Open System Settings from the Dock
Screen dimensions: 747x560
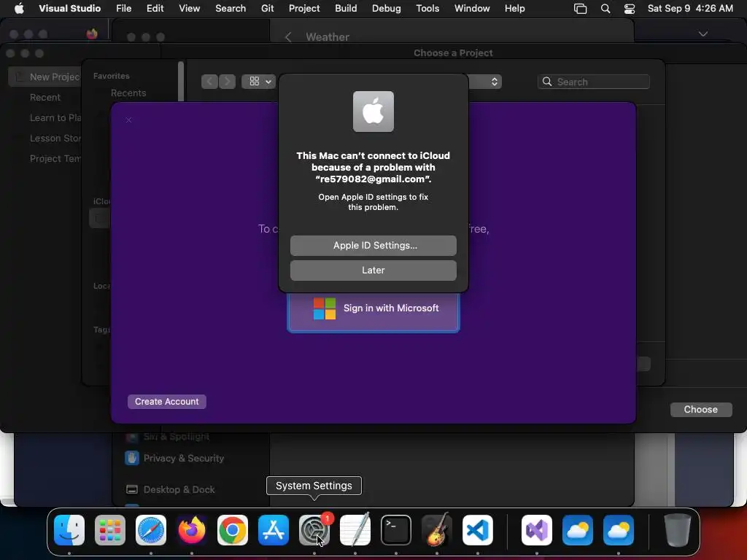point(314,530)
